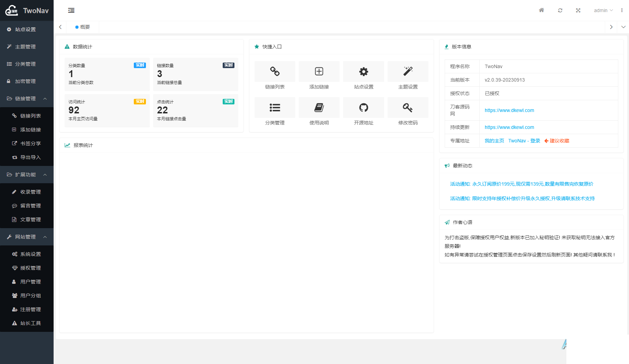Image resolution: width=629 pixels, height=364 pixels.
Task: Open 修改密码 key icon shortcut
Action: [x=408, y=108]
